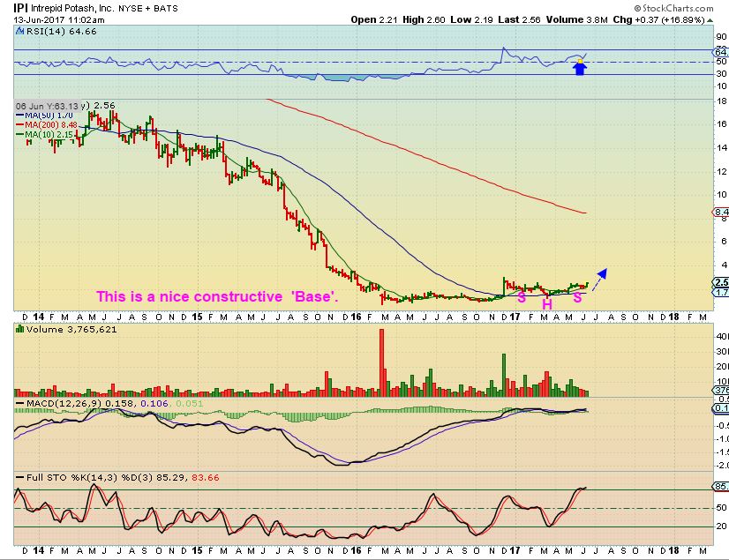Click year 17 on the price-panel time axis

point(515,317)
